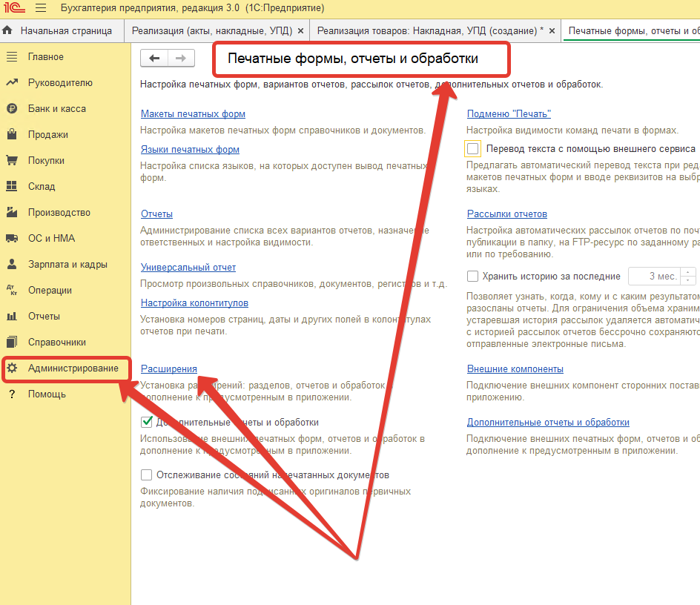Viewport: 700px width, 605px height.
Task: Switch to Начальная страница tab
Action: [x=62, y=31]
